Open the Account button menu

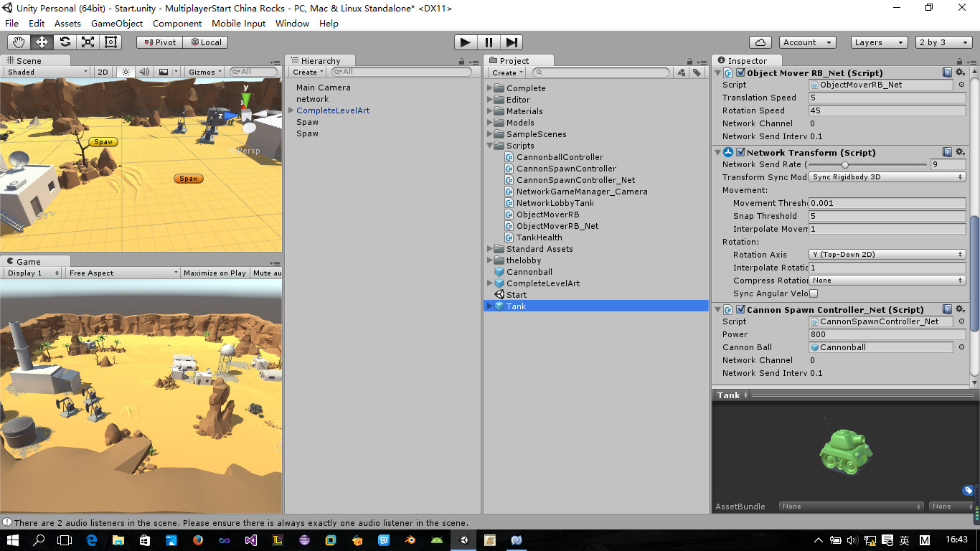tap(806, 42)
